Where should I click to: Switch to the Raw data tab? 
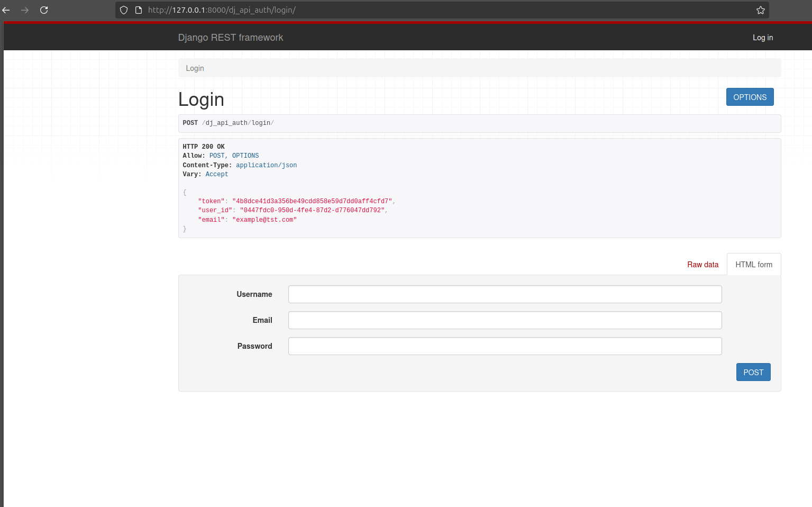pyautogui.click(x=702, y=264)
